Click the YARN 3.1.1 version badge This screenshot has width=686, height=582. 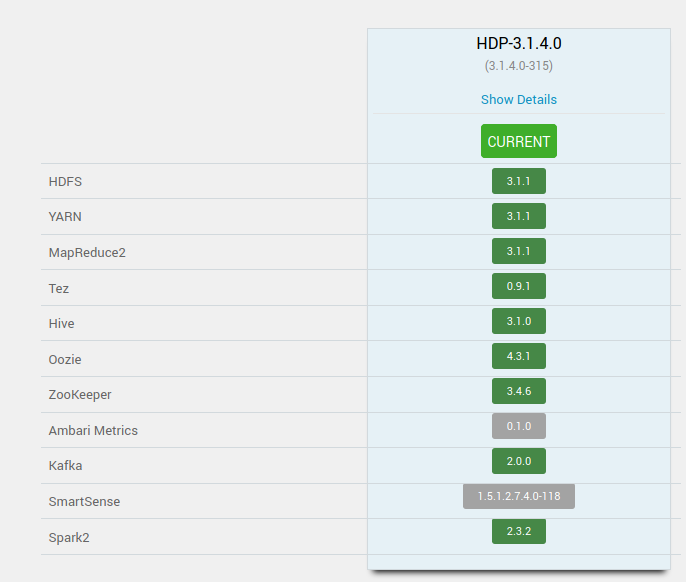pos(519,216)
